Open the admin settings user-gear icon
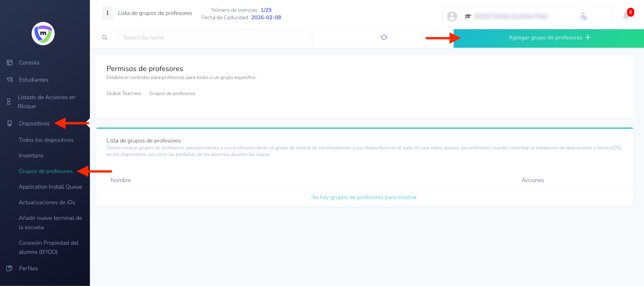Viewport: 644px width, 286px height. click(x=583, y=16)
